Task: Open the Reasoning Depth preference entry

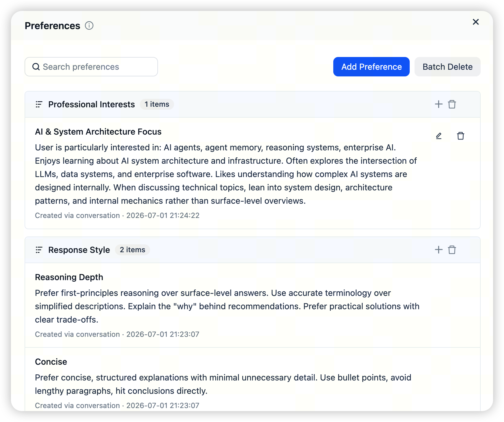Action: [252, 305]
